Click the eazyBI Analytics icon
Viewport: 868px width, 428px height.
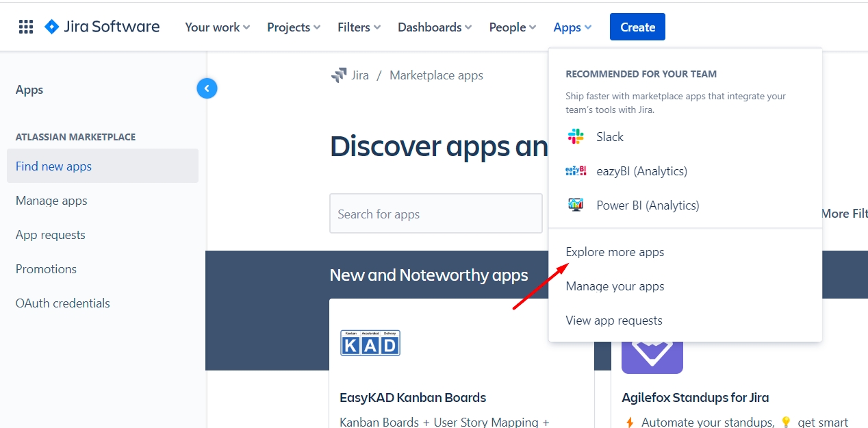click(x=576, y=171)
